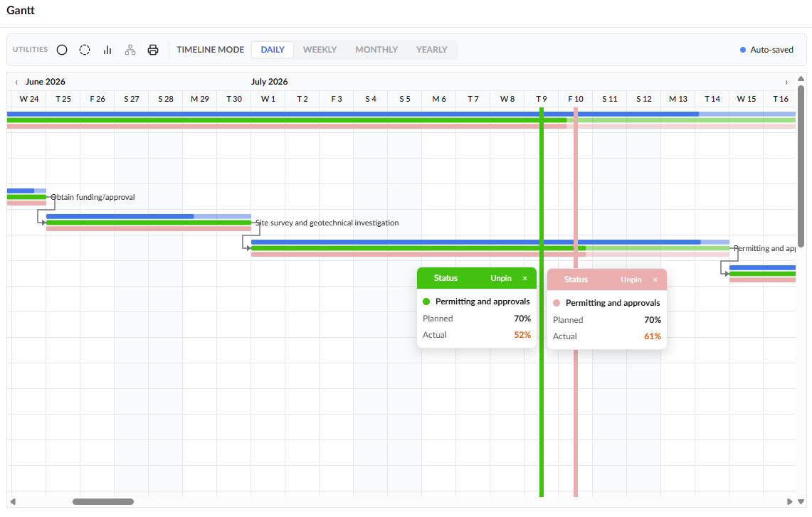Click the vertical scrollbar down arrow
This screenshot has height=517, width=812.
[801, 501]
